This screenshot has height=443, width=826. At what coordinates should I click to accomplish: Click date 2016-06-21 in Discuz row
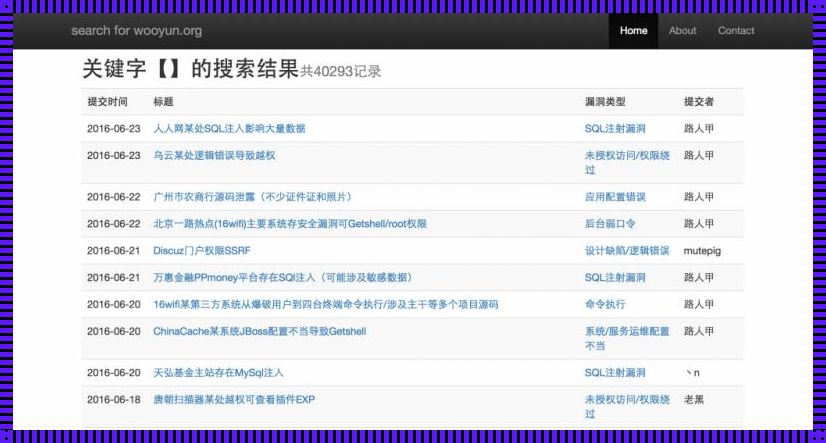coord(114,251)
